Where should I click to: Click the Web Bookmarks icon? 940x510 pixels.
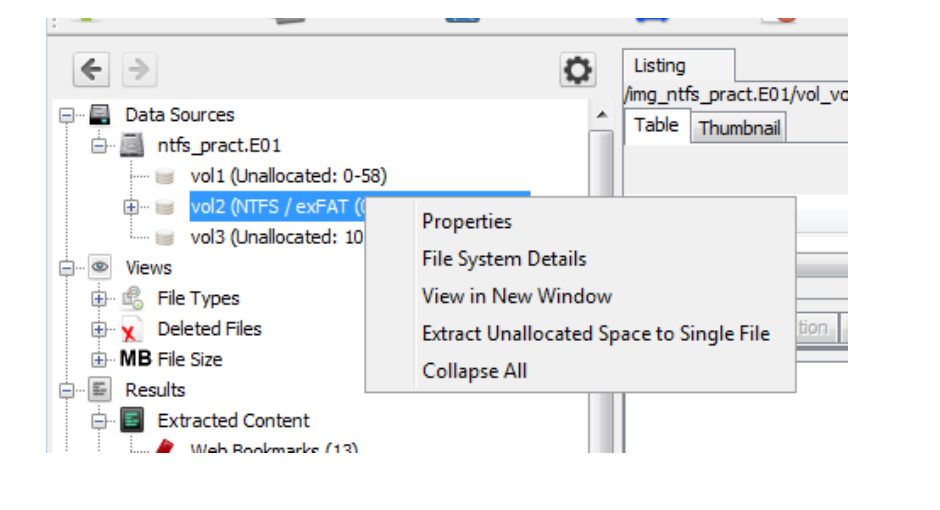click(165, 446)
